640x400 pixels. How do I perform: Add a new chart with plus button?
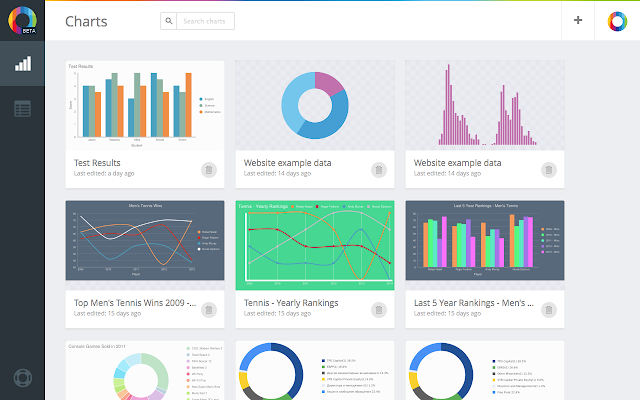coord(578,20)
